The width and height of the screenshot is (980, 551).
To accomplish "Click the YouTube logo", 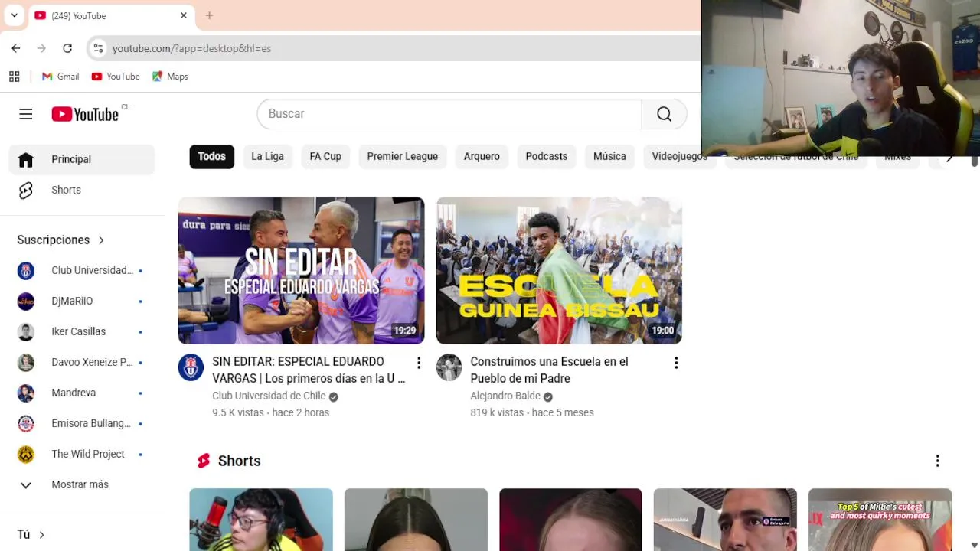I will 85,114.
